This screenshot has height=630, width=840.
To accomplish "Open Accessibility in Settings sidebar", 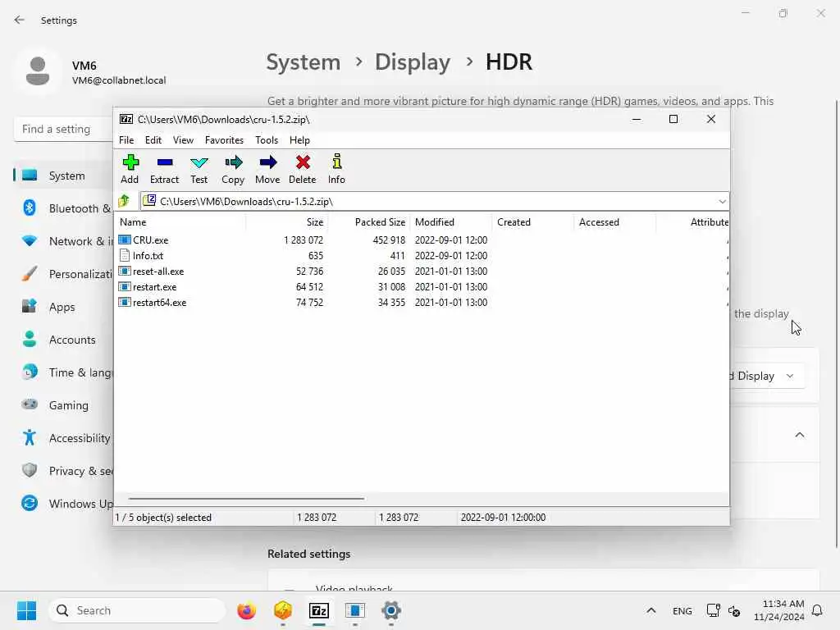I will point(63,438).
